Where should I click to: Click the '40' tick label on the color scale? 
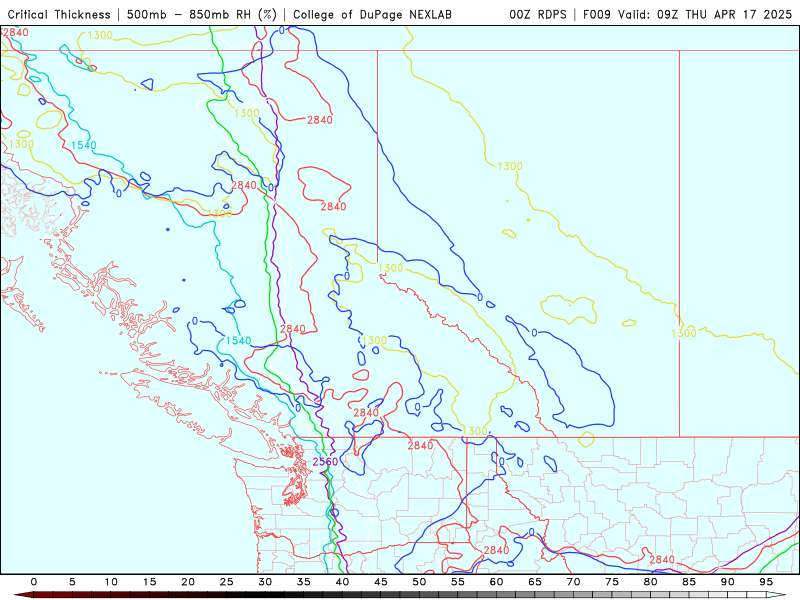(x=342, y=582)
